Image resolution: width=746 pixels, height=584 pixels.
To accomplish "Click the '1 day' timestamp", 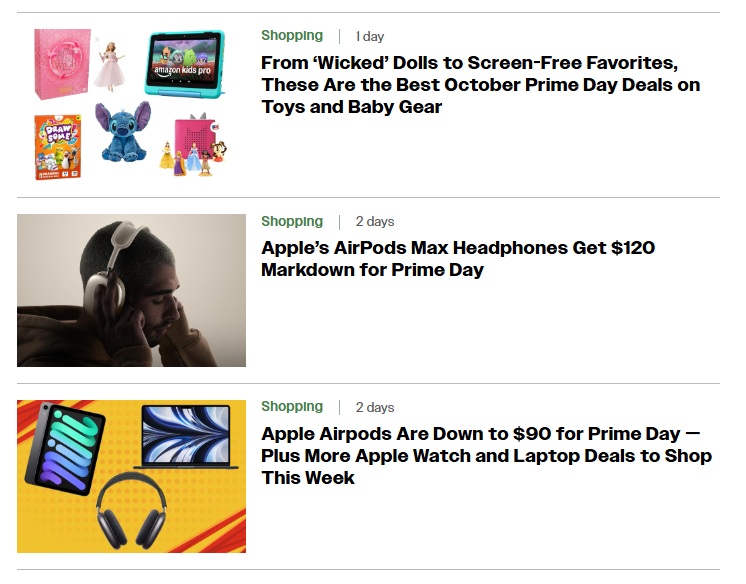I will point(370,36).
